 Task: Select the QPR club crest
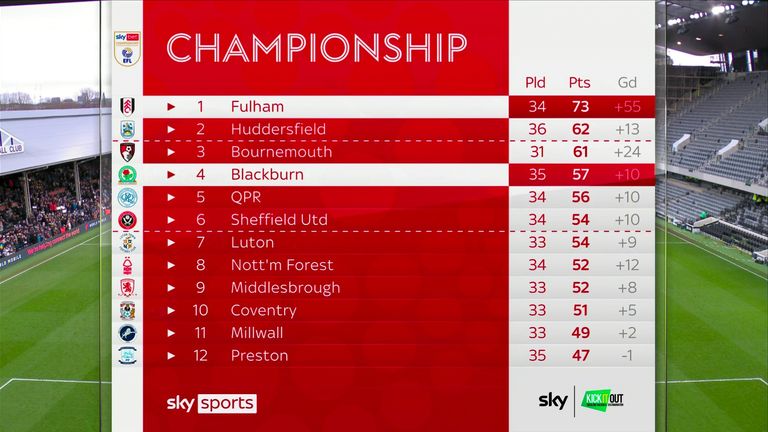(x=128, y=197)
